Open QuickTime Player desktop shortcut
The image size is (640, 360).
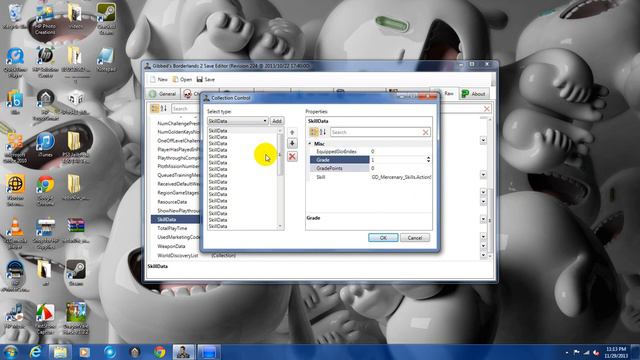tap(15, 62)
